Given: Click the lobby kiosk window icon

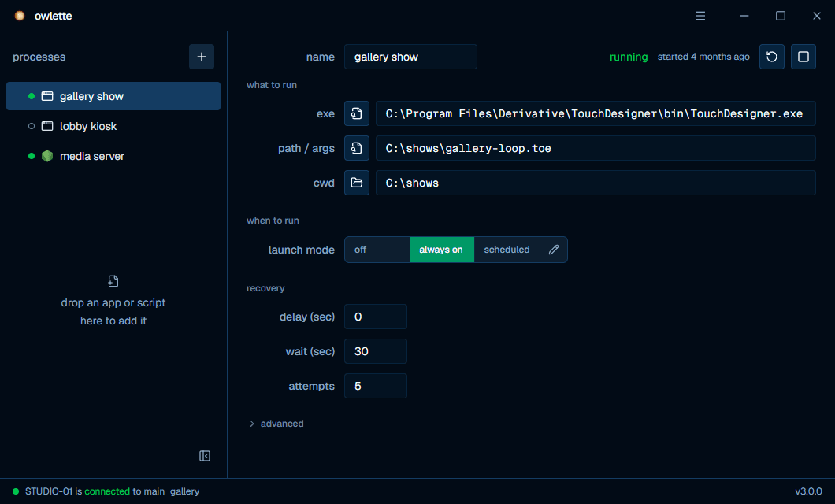Looking at the screenshot, I should 47,126.
